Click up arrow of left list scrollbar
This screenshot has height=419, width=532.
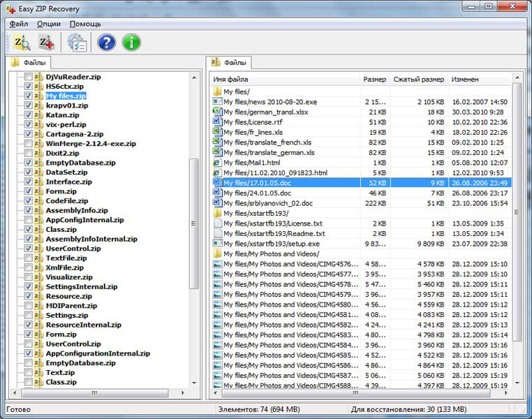pos(194,78)
